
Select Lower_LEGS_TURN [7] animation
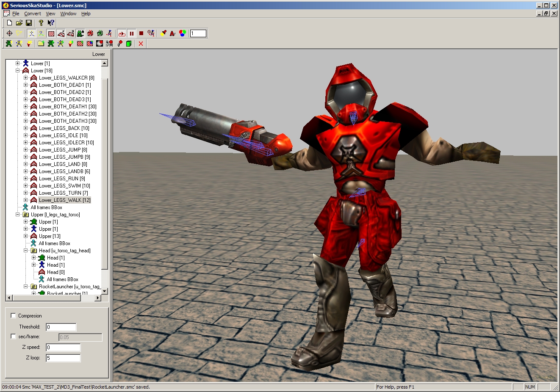pyautogui.click(x=64, y=193)
